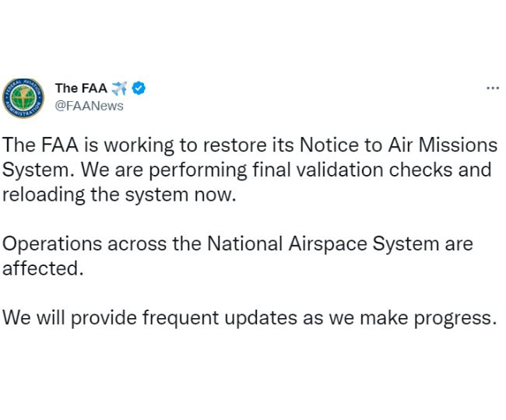
Task: Click the phrase "Notice to Air Missions"
Action: (x=399, y=145)
